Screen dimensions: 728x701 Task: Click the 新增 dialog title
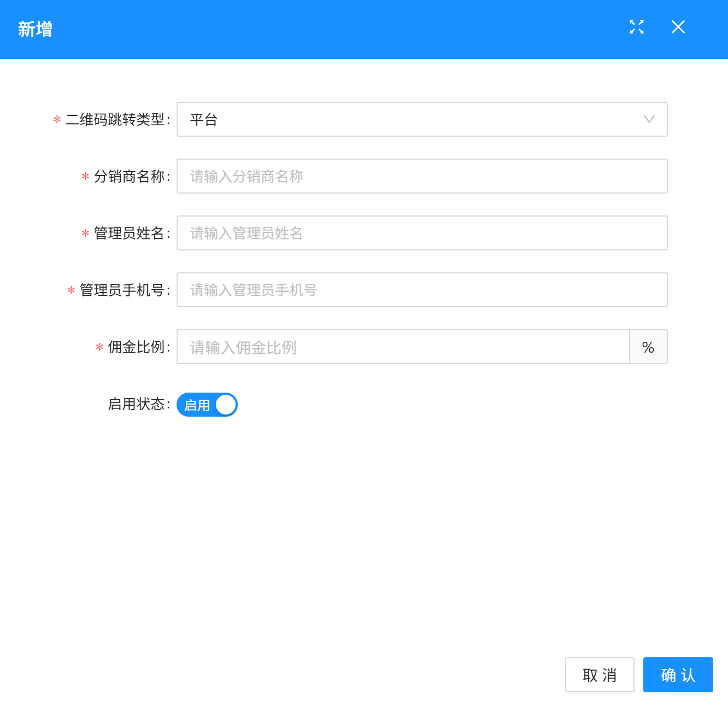35,29
